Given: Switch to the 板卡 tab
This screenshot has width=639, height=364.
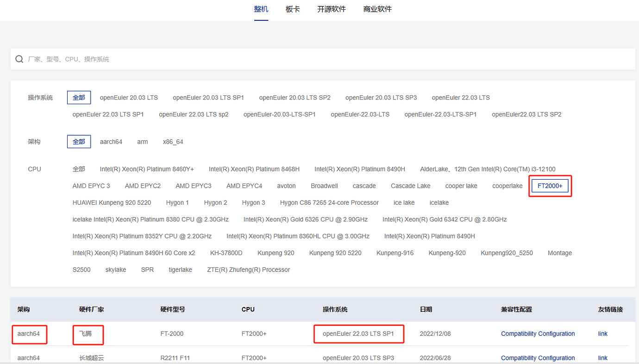Looking at the screenshot, I should (x=293, y=9).
